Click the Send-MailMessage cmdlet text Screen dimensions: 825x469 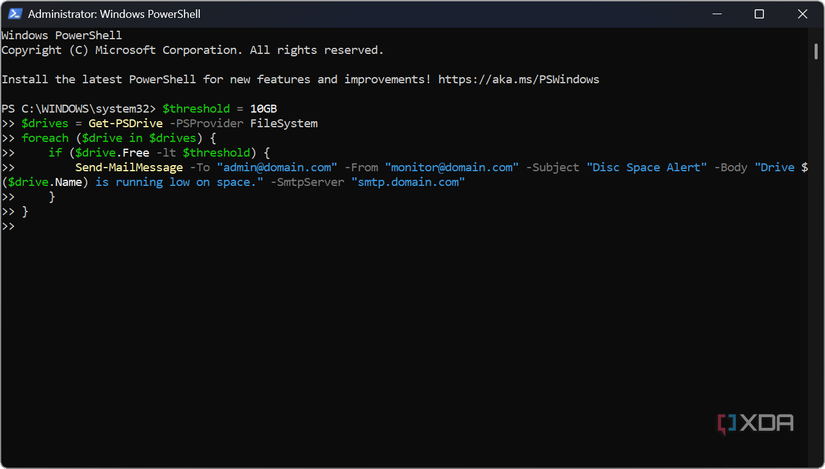coord(129,167)
